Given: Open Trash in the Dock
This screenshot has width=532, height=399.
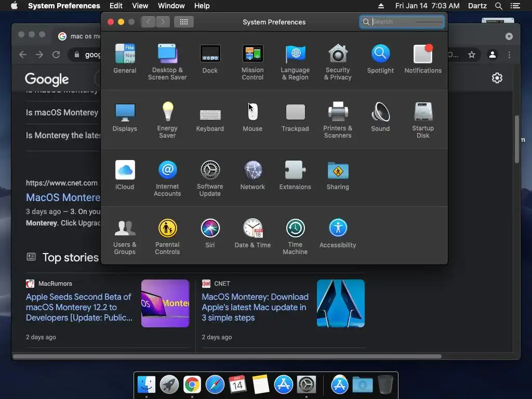Looking at the screenshot, I should coord(385,385).
